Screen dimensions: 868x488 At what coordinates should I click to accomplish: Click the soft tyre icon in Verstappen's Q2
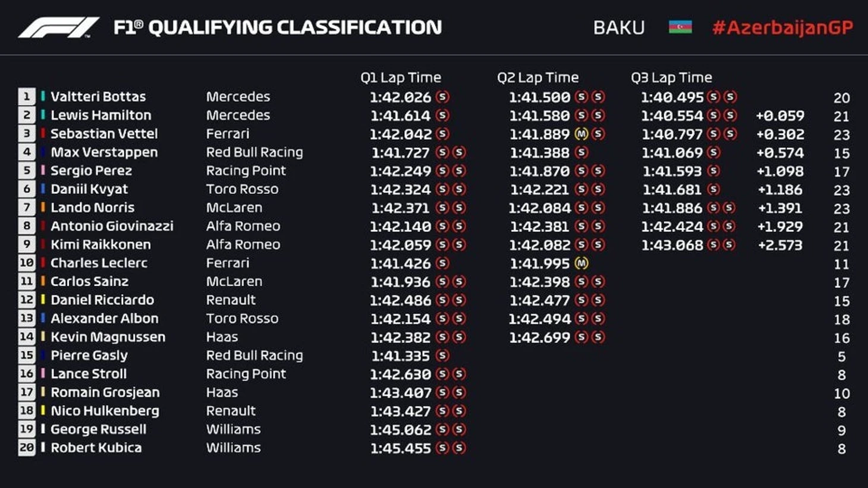[581, 153]
